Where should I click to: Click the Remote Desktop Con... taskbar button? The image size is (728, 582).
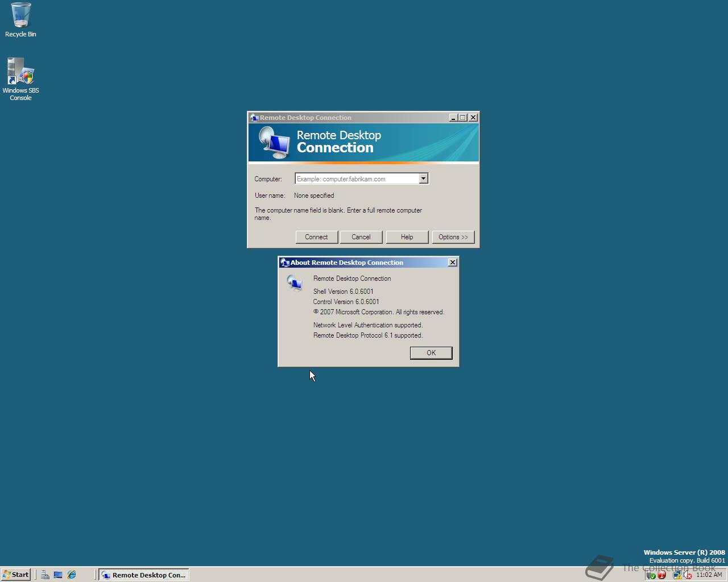point(144,575)
